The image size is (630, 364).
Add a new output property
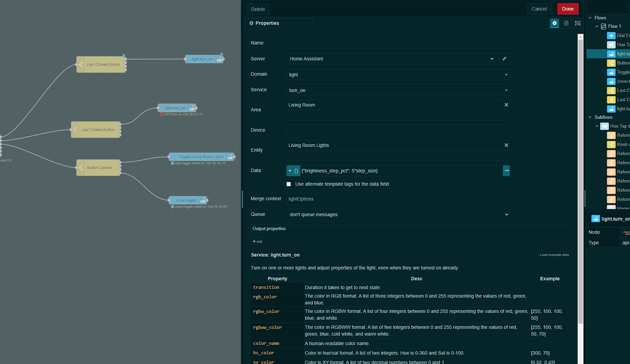[x=257, y=241]
